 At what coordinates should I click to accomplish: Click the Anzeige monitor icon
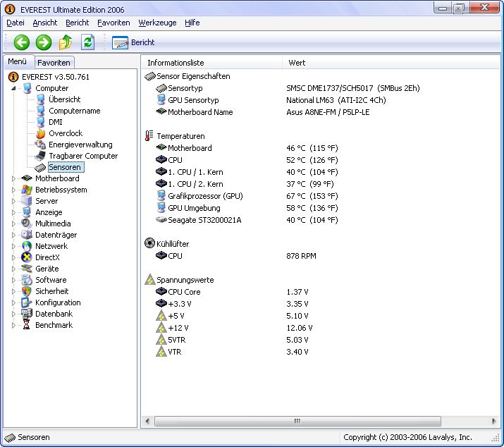click(x=27, y=212)
